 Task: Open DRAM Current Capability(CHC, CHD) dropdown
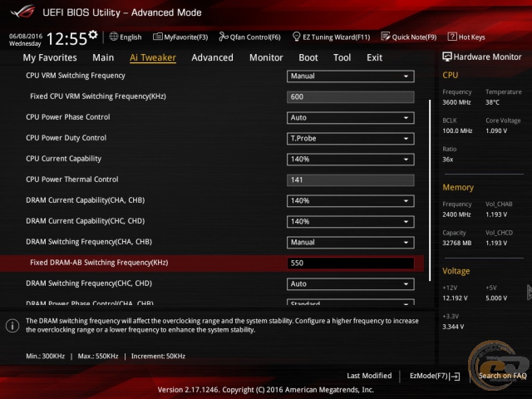tap(351, 222)
